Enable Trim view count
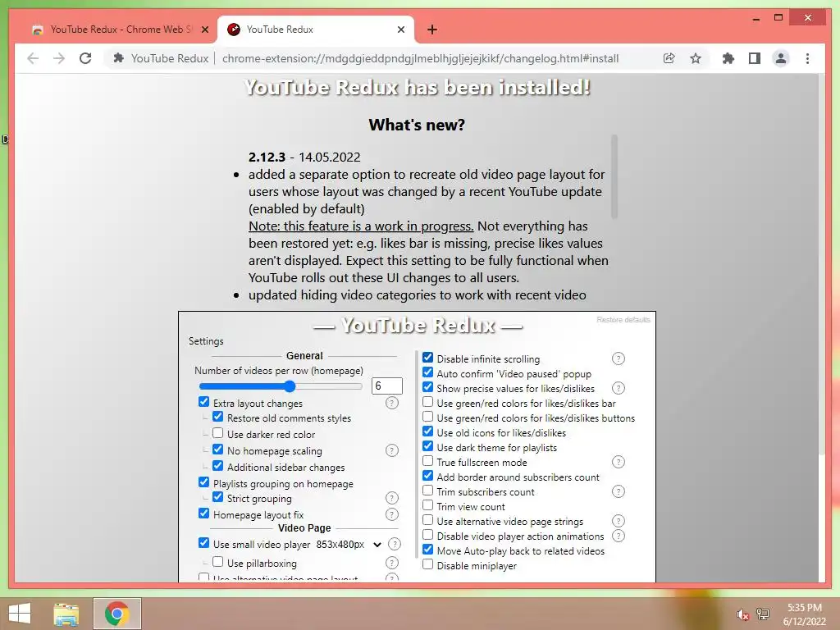Viewport: 840px width, 630px height. [x=427, y=505]
